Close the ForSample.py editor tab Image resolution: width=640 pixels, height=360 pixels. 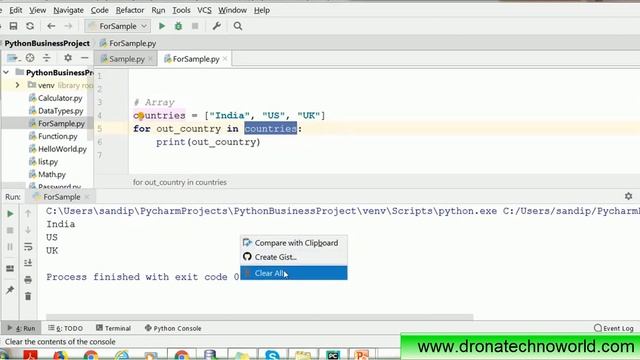pos(225,59)
